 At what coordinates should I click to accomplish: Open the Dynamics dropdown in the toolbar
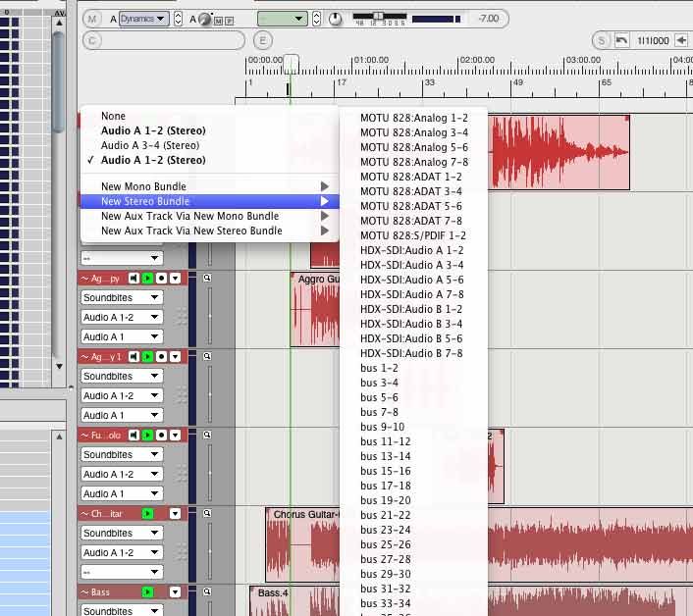click(x=143, y=19)
